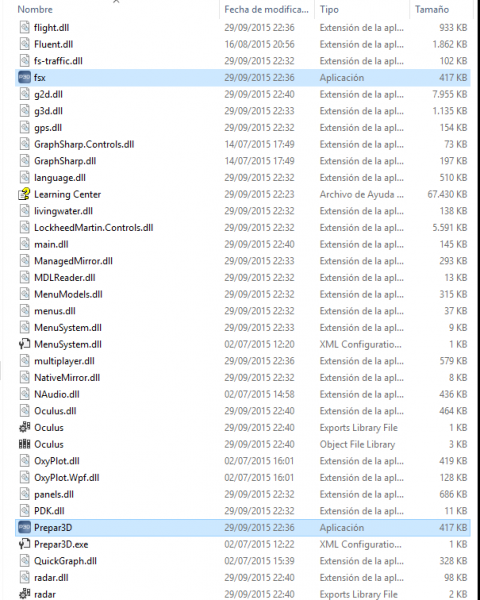Select the Prepar3D.exe XML config icon
This screenshot has width=480, height=600.
[24, 544]
